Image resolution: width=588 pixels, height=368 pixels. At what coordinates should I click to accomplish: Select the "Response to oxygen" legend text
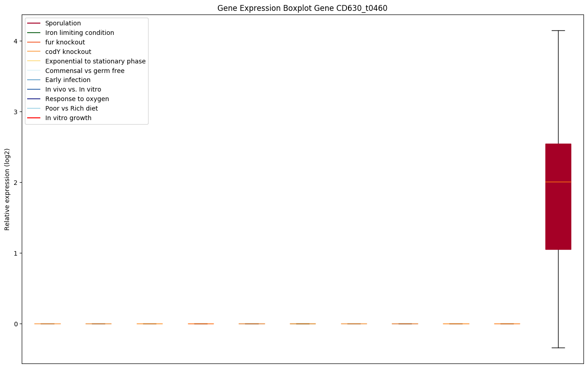point(77,99)
